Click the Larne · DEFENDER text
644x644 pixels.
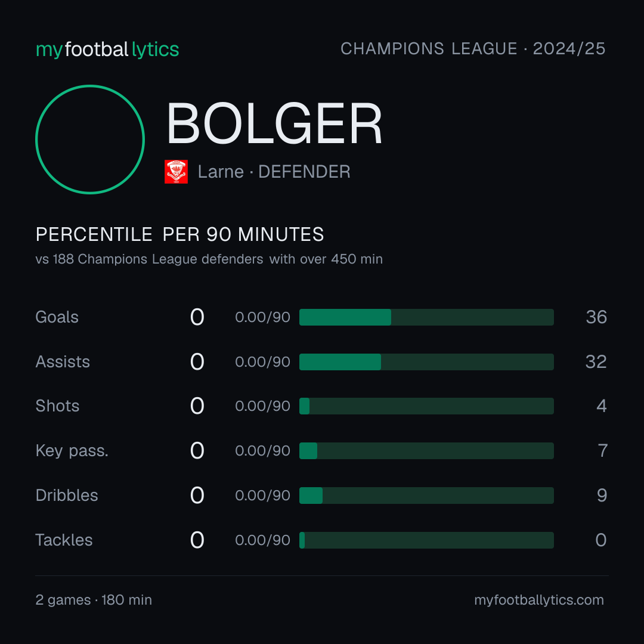pyautogui.click(x=274, y=172)
